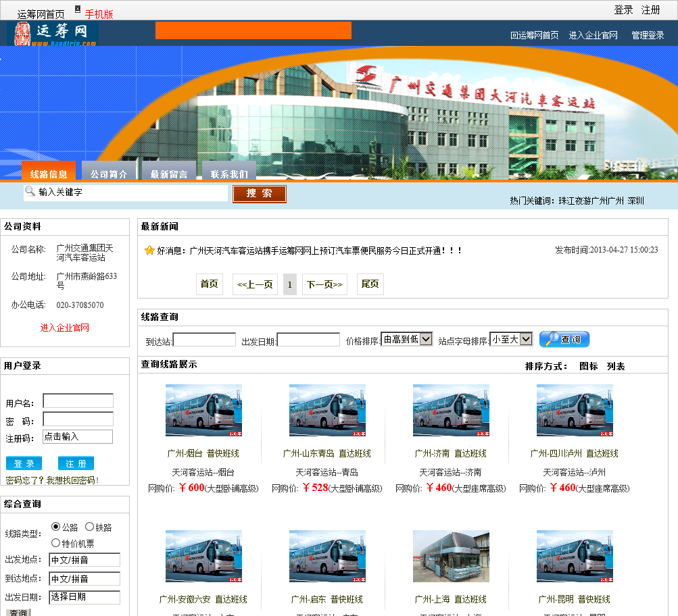This screenshot has width=678, height=616.
Task: Open the 广州-四川泸州 bus thumbnail
Action: click(575, 411)
